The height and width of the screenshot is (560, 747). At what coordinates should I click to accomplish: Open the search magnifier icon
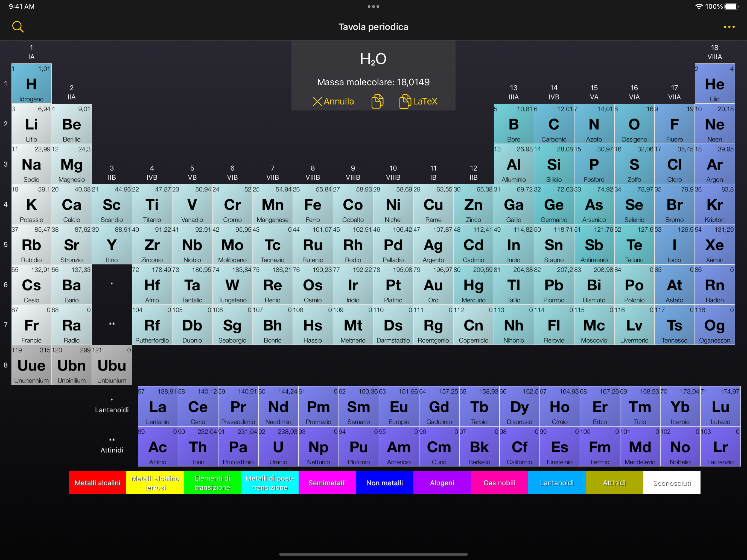pos(17,27)
